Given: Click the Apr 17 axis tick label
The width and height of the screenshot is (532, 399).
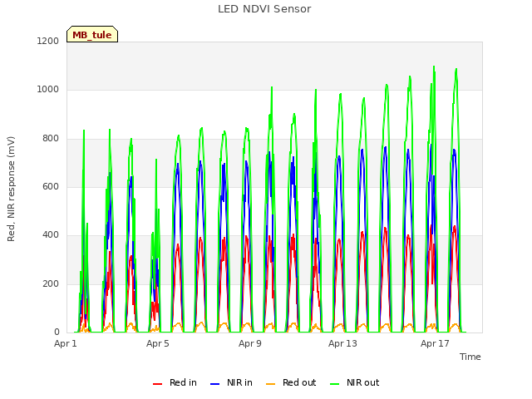Looking at the screenshot, I should coord(435,343).
